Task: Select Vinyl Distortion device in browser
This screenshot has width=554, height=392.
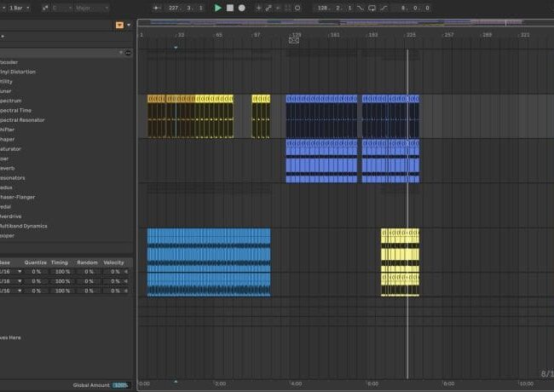Action: (19, 72)
